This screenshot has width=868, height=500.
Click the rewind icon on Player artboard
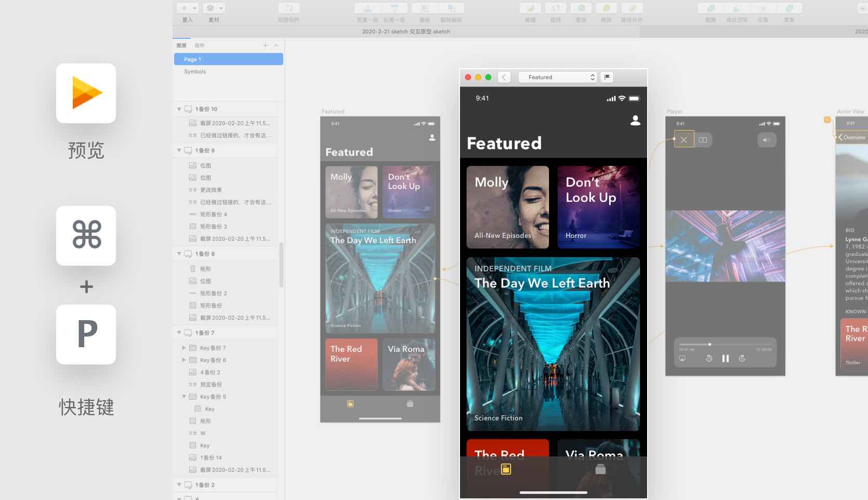click(709, 359)
